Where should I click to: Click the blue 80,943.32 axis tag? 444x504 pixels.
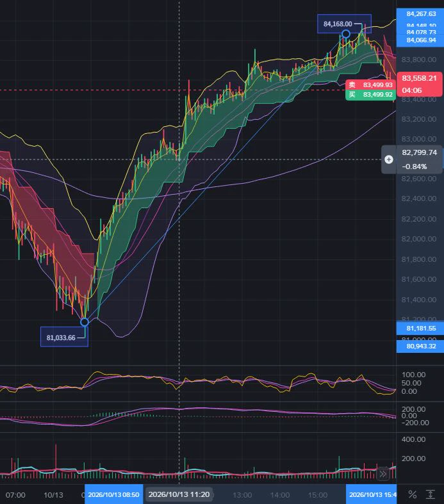coord(420,346)
